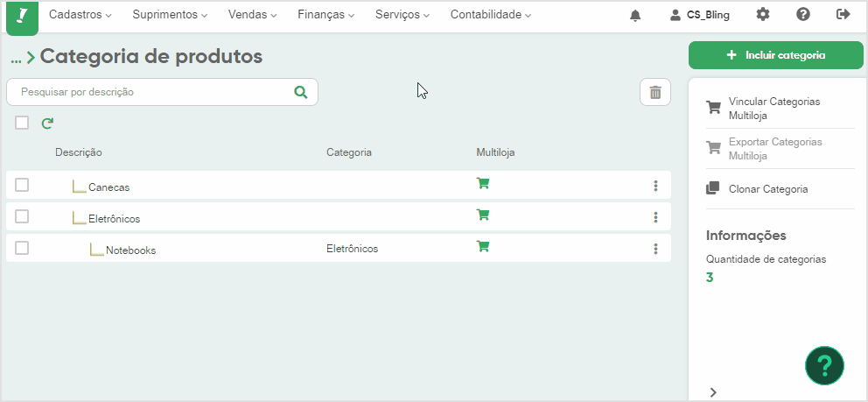Screen dimensions: 868x402
Task: Open the Suprimentos menu
Action: (170, 15)
